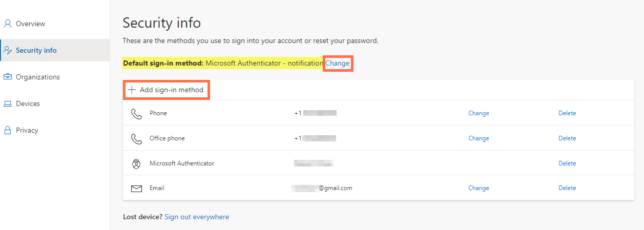This screenshot has width=644, height=230.
Task: Delete the Microsoft Authenticator method
Action: click(x=567, y=163)
